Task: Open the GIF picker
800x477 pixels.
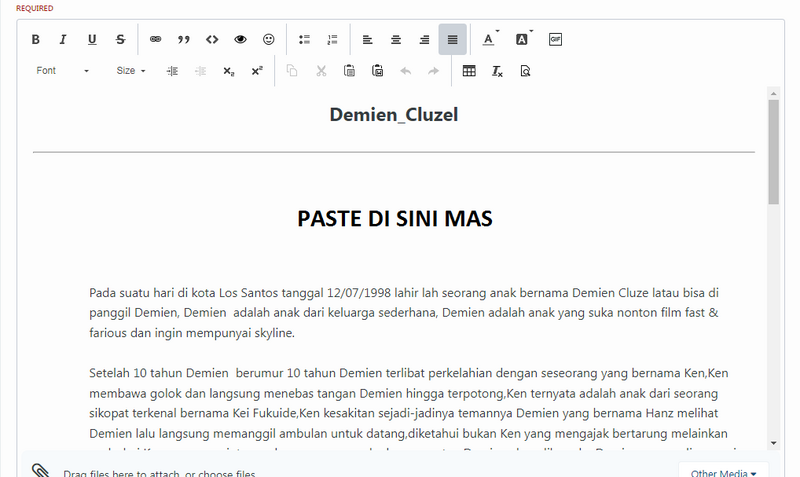Action: tap(555, 39)
